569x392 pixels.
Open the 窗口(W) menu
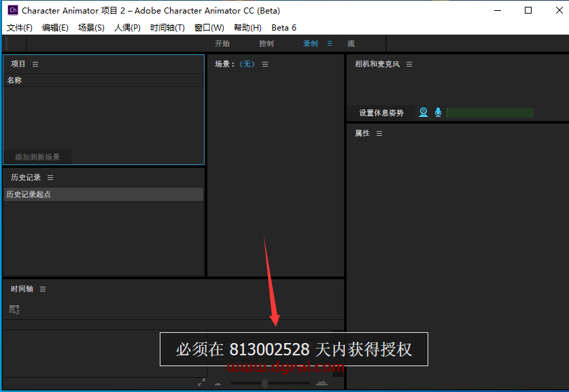(209, 28)
